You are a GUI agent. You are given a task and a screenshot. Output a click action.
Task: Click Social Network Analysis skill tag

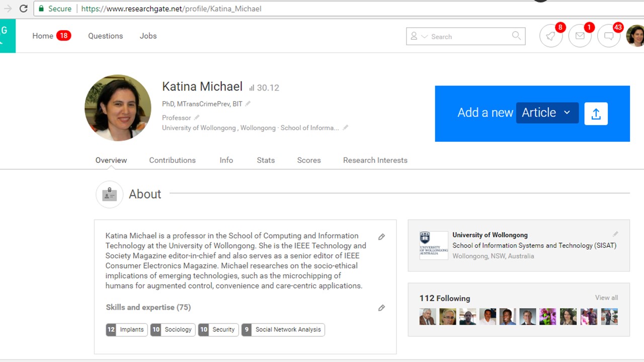283,330
